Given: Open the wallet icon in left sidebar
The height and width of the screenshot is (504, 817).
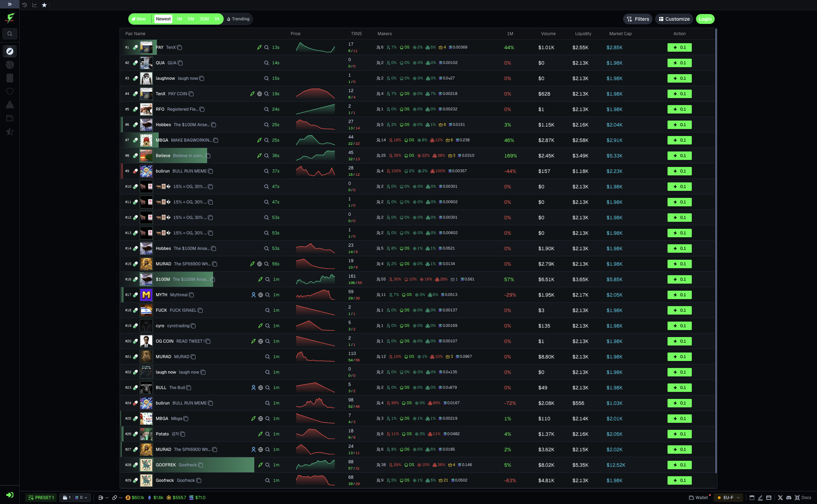Looking at the screenshot, I should [10, 118].
